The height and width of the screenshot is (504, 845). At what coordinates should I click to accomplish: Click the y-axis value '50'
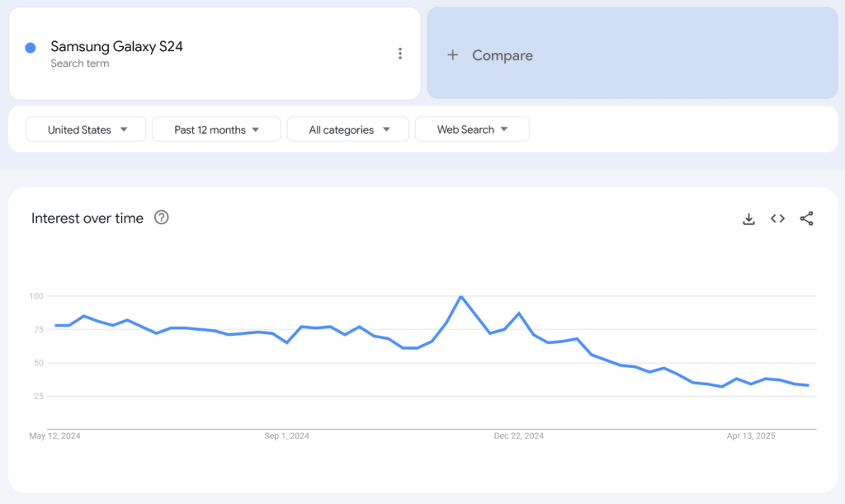click(x=38, y=363)
